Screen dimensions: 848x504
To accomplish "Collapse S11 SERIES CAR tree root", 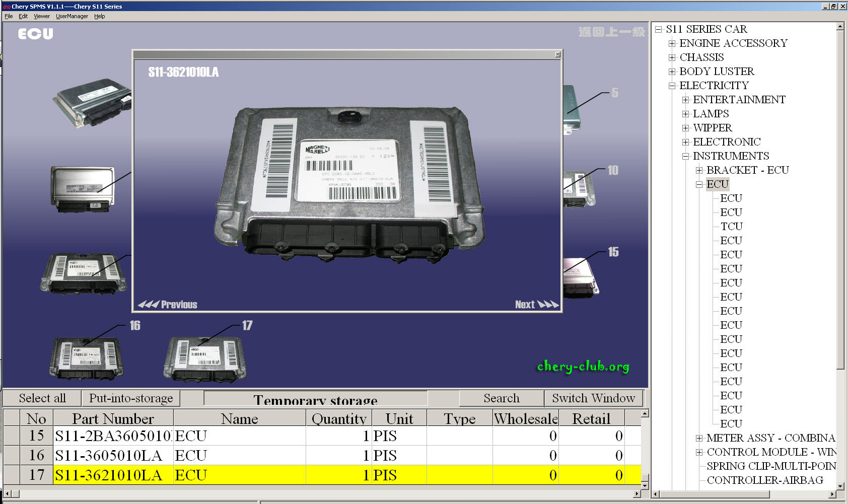I will [658, 29].
